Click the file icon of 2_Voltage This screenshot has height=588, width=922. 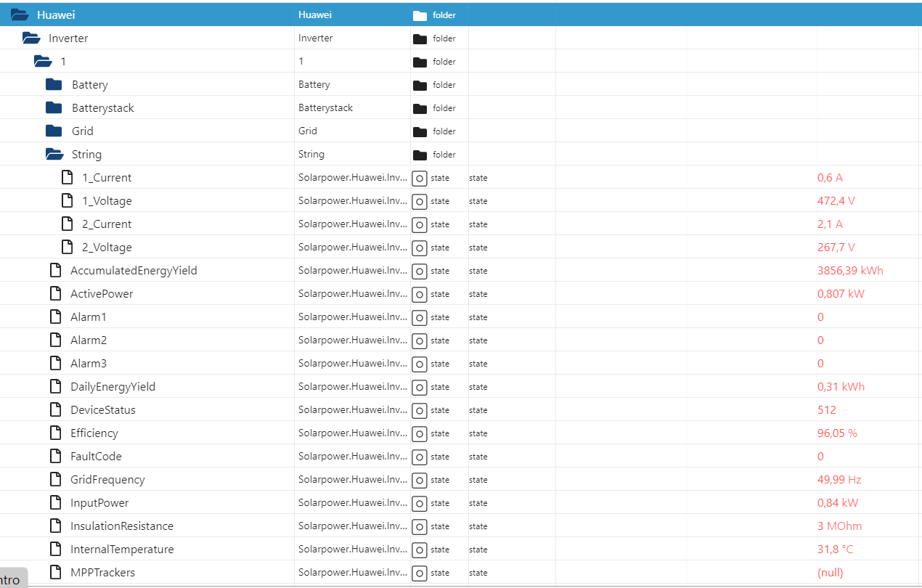coord(67,247)
